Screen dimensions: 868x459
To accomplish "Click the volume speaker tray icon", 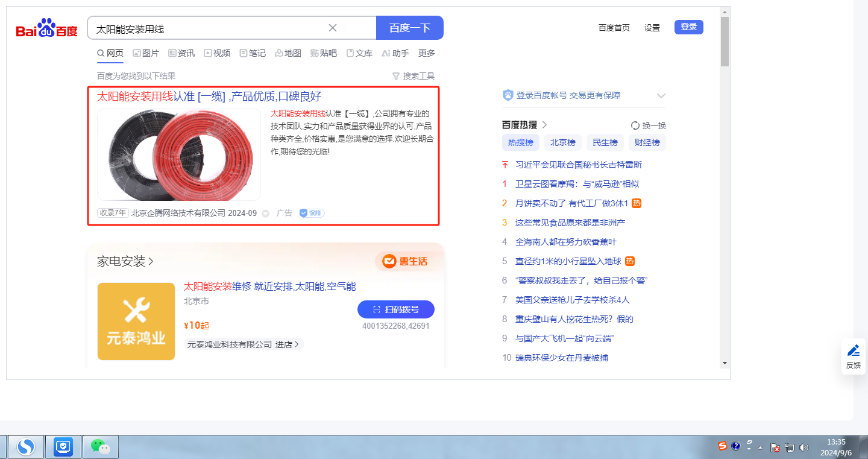I will [x=804, y=448].
